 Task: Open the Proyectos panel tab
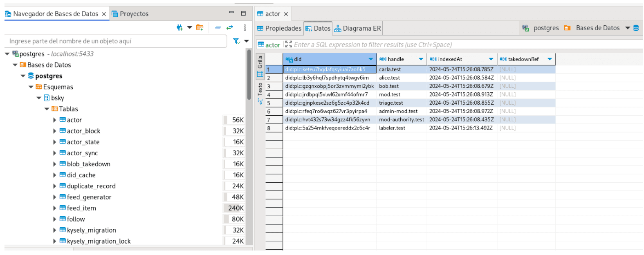coord(130,14)
